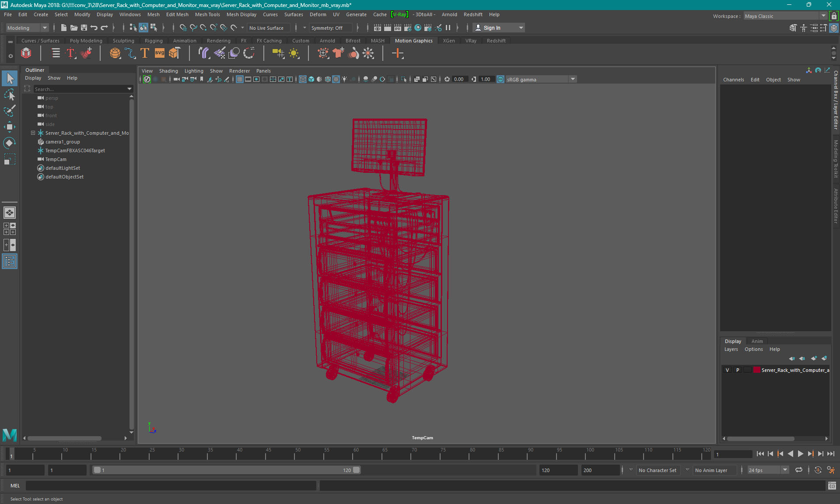
Task: Click the play forward button
Action: click(x=800, y=454)
